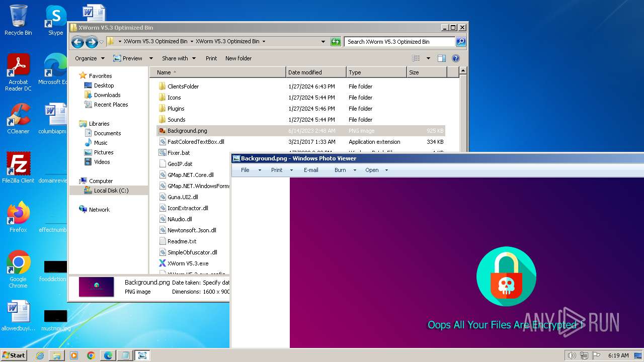Select the Acrobat Reader DC desktop icon

tap(18, 72)
